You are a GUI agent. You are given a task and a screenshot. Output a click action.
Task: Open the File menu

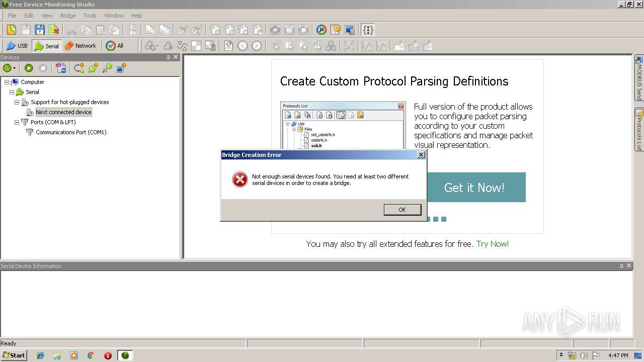tap(12, 16)
